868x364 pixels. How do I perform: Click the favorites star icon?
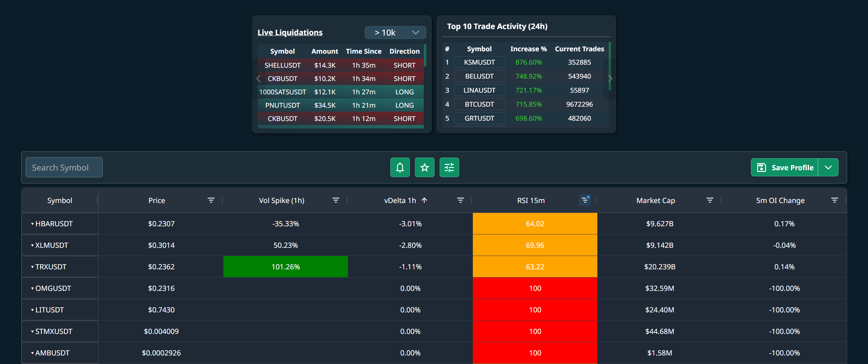coord(425,167)
